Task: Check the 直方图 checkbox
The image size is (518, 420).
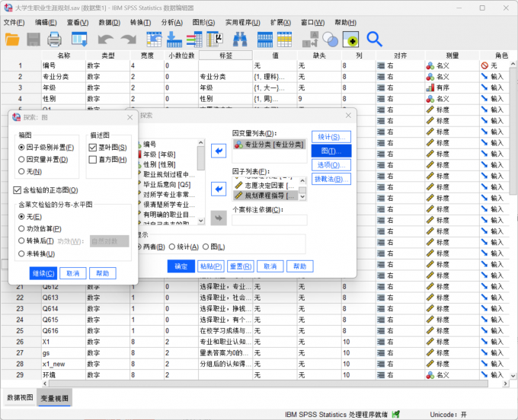Action: click(x=92, y=160)
